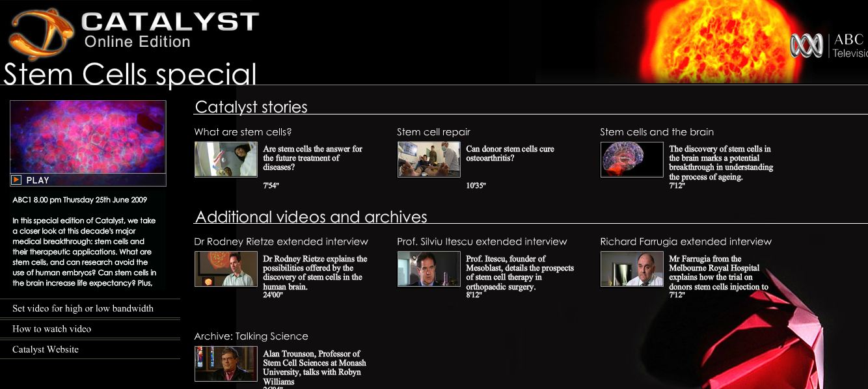Image resolution: width=868 pixels, height=389 pixels.
Task: Click 'Additional videos and archives' heading
Action: [311, 217]
